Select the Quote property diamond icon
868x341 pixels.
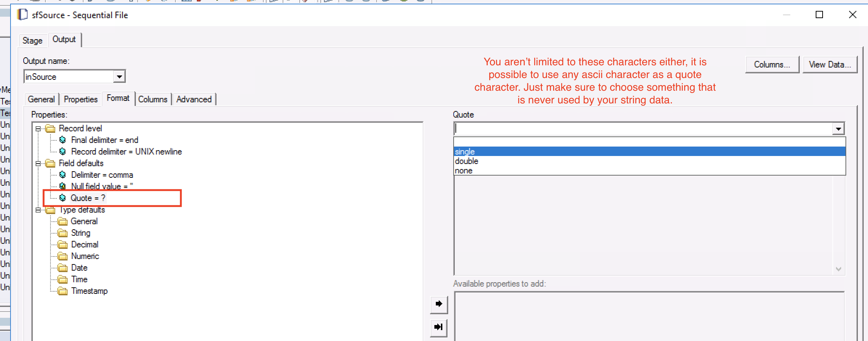coord(62,198)
